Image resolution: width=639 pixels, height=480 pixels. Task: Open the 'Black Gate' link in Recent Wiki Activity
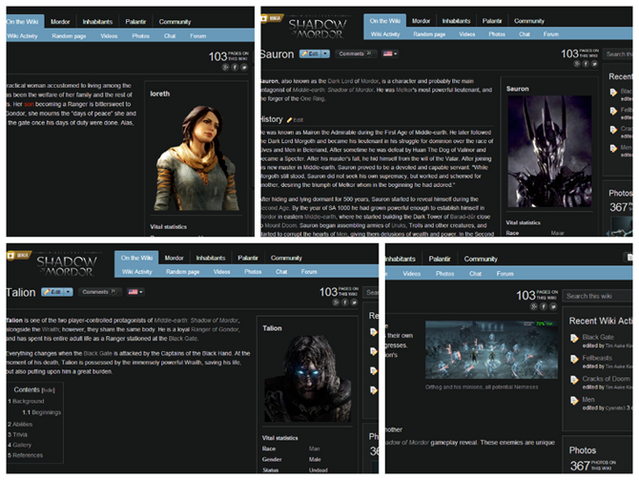click(x=598, y=337)
